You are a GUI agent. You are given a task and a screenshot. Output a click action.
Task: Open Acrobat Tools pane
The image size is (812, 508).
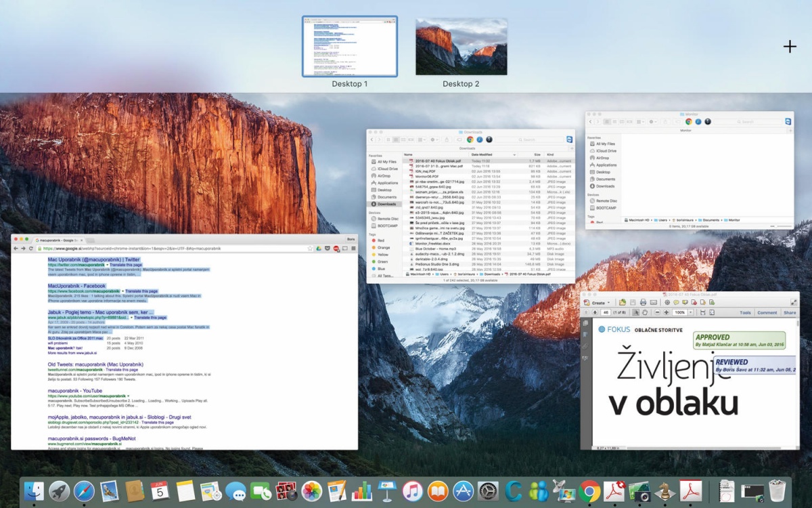click(x=745, y=312)
